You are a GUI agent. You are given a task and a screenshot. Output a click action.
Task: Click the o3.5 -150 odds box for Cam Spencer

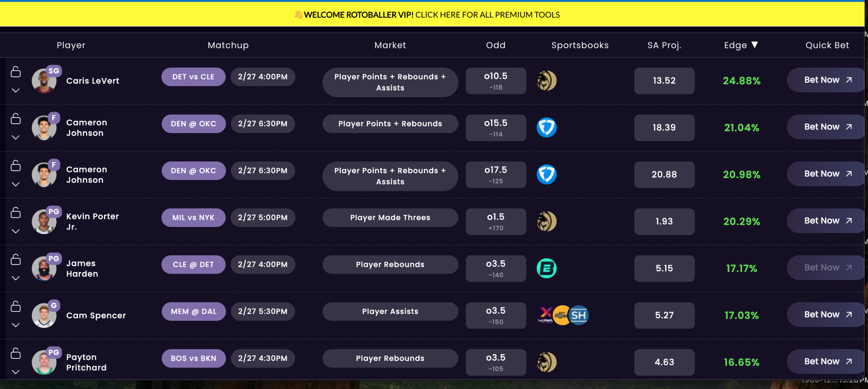495,315
